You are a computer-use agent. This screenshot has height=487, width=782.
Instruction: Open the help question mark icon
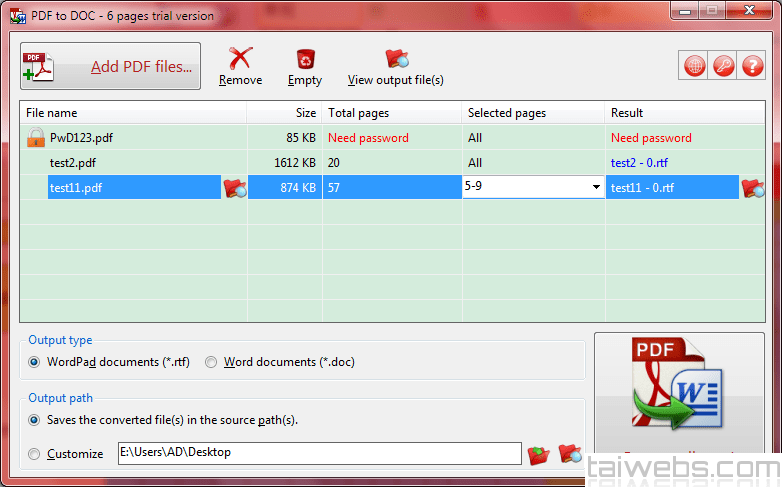[752, 66]
